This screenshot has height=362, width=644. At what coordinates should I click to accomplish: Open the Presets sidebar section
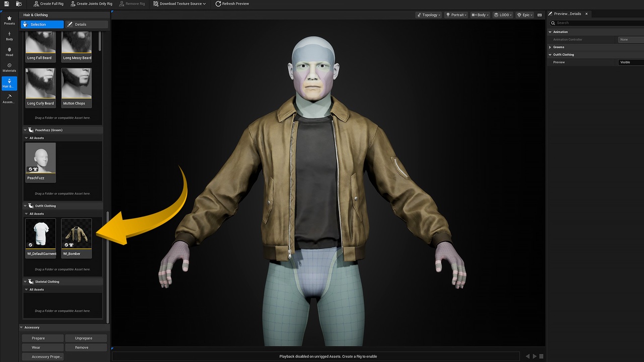[9, 20]
